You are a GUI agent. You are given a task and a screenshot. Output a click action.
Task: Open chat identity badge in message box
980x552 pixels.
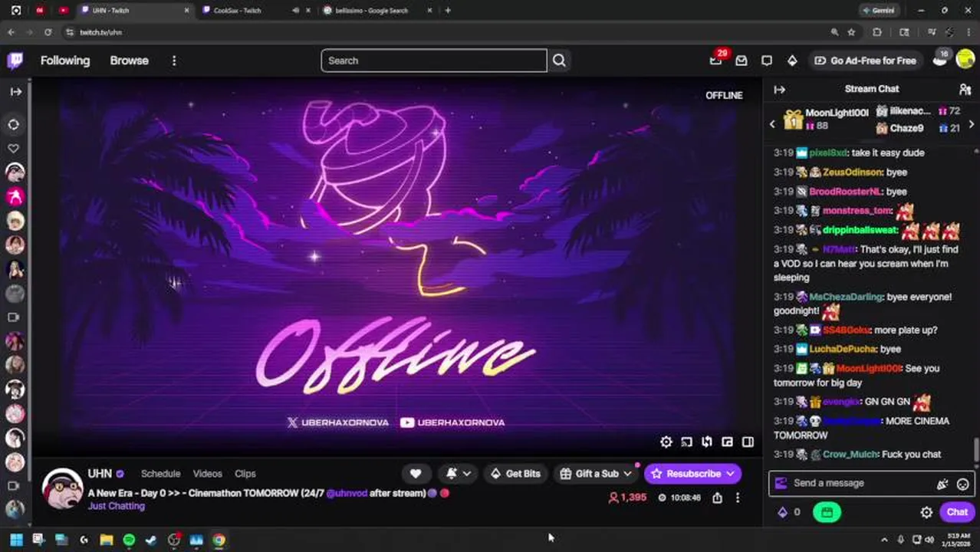coord(781,483)
